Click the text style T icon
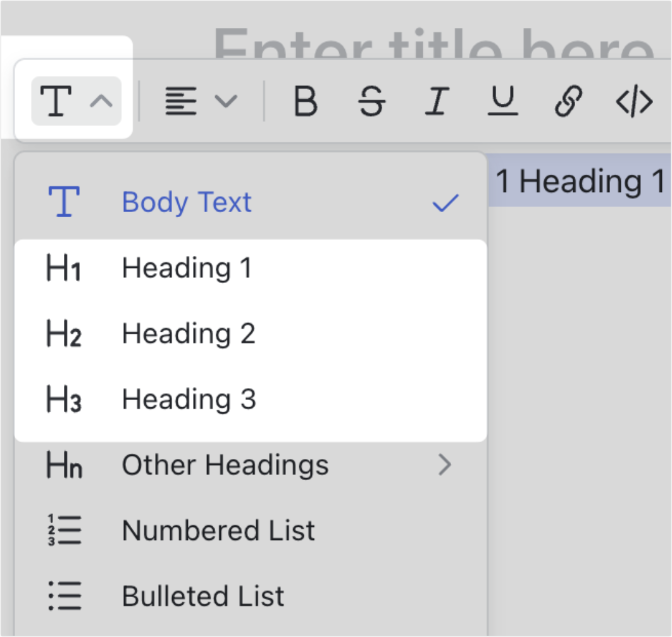Image resolution: width=672 pixels, height=637 pixels. [56, 100]
